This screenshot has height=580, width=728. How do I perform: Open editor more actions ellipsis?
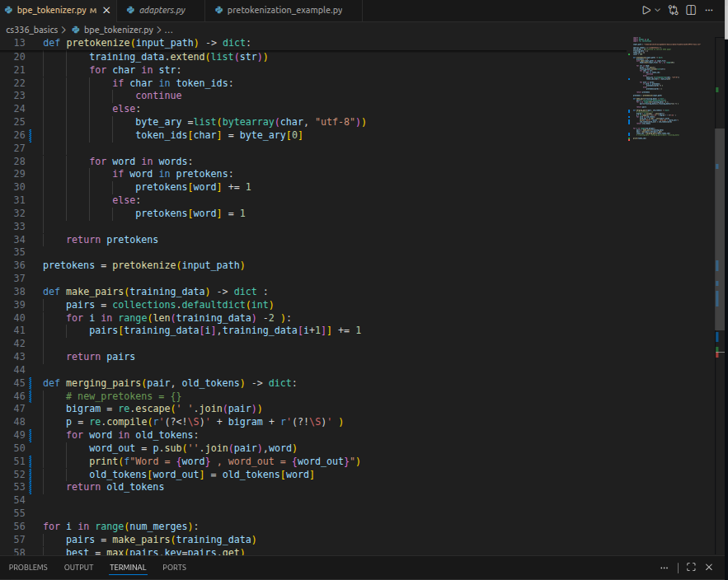(709, 10)
